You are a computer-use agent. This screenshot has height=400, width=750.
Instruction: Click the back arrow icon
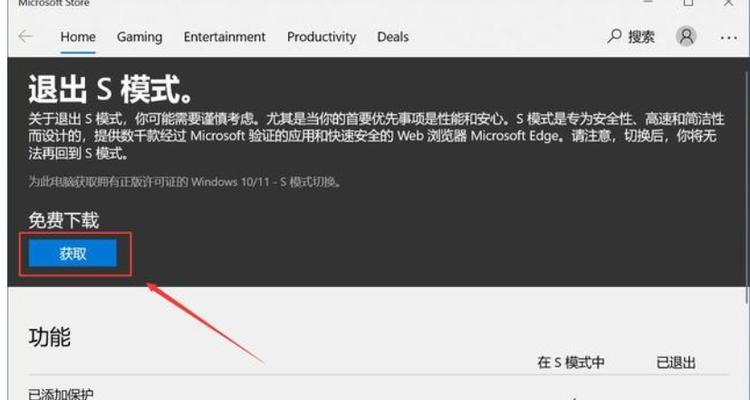(25, 36)
